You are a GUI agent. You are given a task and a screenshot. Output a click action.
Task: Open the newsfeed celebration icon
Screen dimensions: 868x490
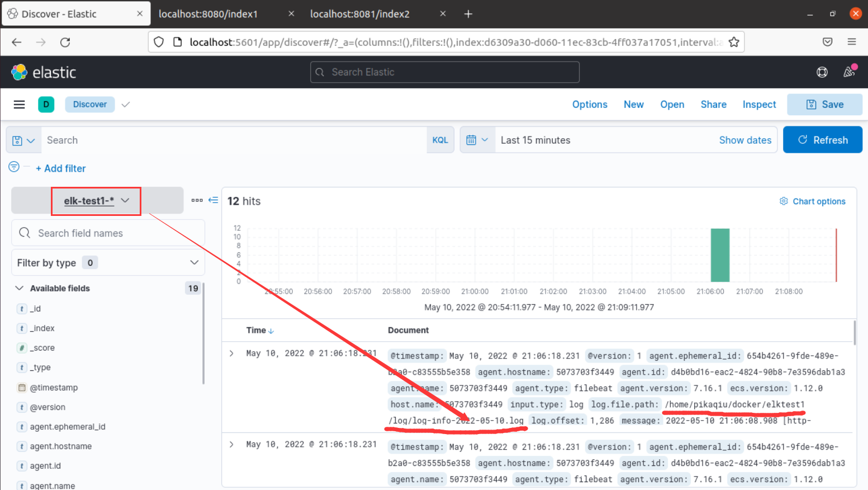point(850,71)
